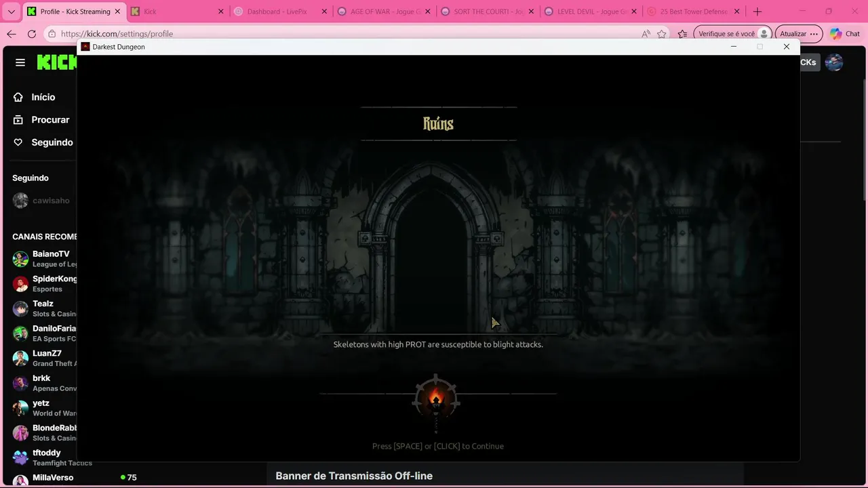Switch to the Dashboard - LivePix tab
The height and width of the screenshot is (488, 868).
click(x=280, y=12)
